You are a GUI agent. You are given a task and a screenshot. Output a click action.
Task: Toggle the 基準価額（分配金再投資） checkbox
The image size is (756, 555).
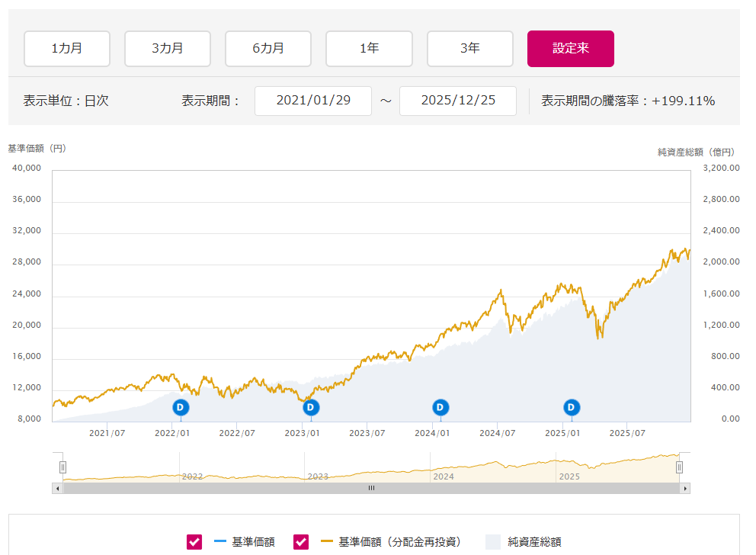pos(301,542)
